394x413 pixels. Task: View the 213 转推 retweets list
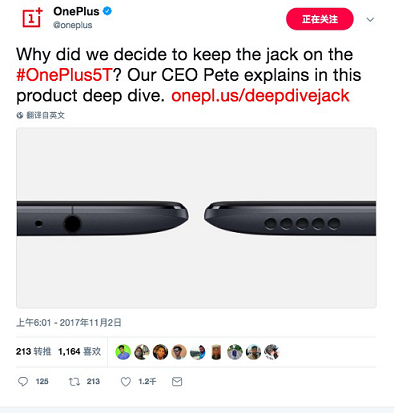click(33, 352)
